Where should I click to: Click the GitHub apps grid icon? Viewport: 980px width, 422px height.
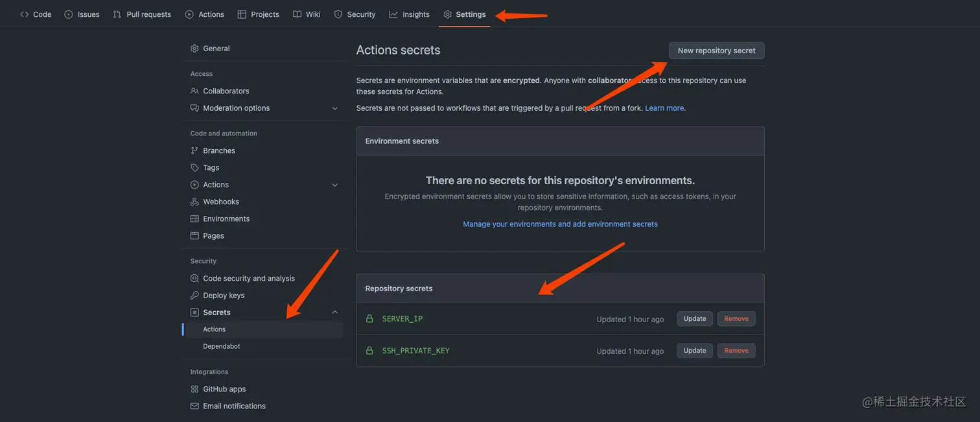click(194, 390)
